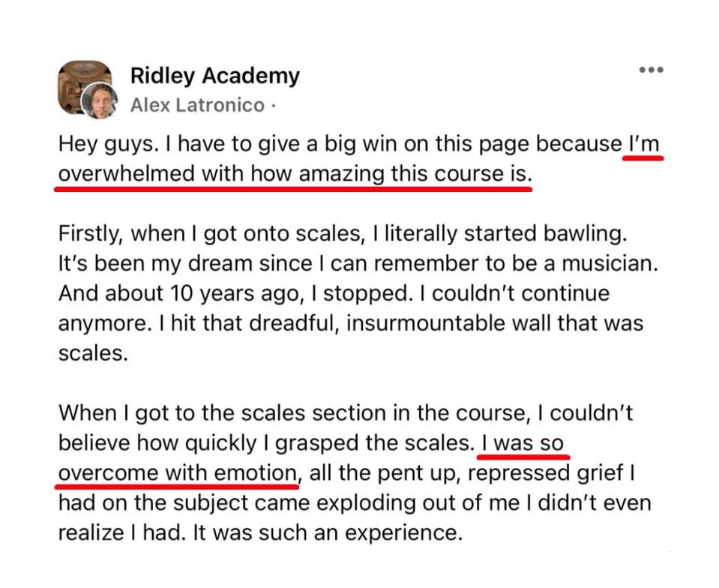This screenshot has height=588, width=719.
Task: Click the underlined "overcome with emotion" phrase
Action: pyautogui.click(x=177, y=473)
